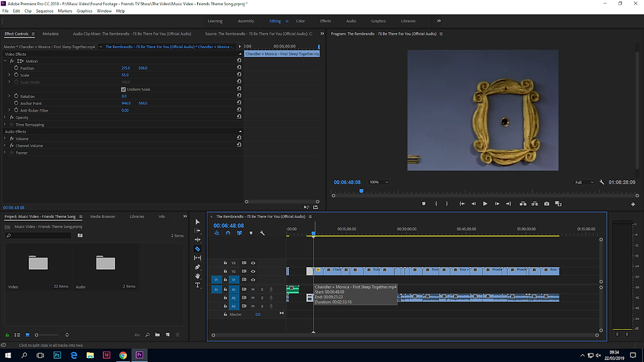Screen dimensions: 644x362
Task: Mute audio track A1
Action: pos(253,289)
